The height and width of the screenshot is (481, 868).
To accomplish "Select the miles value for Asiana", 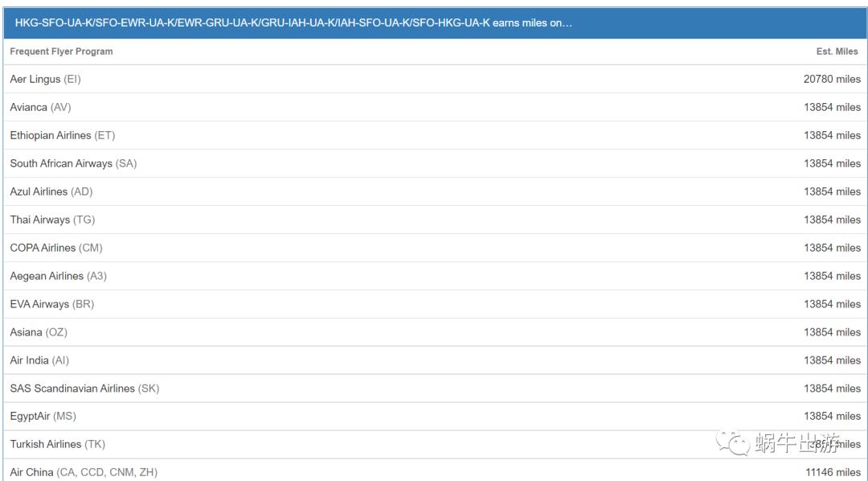I will click(832, 332).
